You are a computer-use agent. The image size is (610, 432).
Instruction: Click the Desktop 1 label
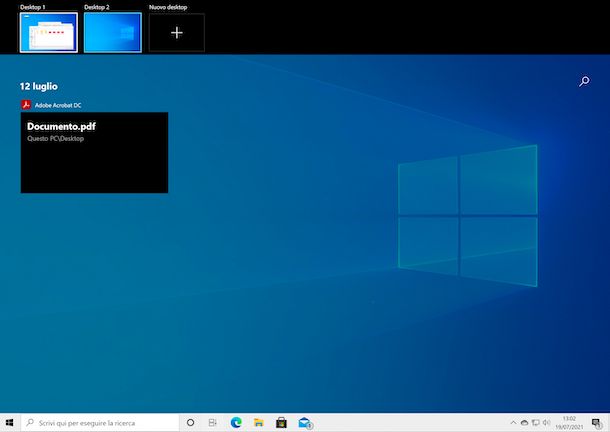pos(33,7)
